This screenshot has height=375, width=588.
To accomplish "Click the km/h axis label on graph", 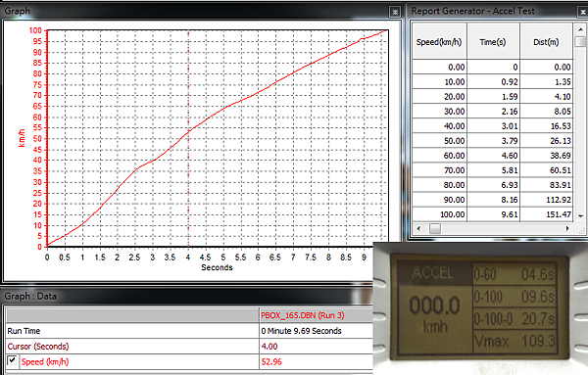I will pyautogui.click(x=22, y=138).
